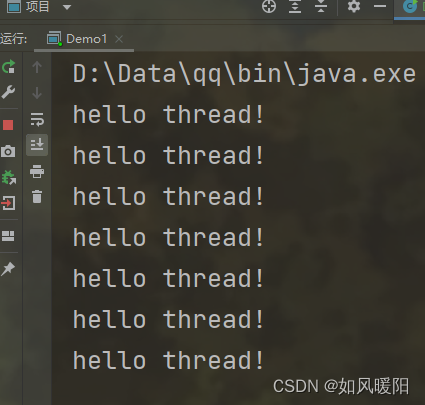Jump down the stack trace arrow

click(x=37, y=93)
